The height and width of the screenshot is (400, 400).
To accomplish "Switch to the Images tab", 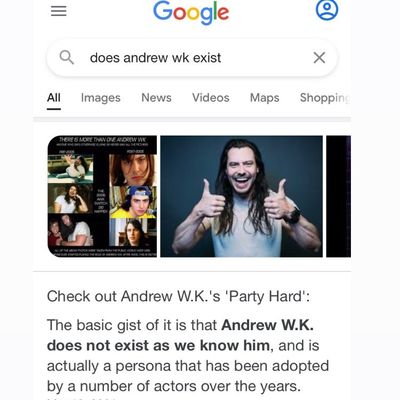I will (101, 98).
